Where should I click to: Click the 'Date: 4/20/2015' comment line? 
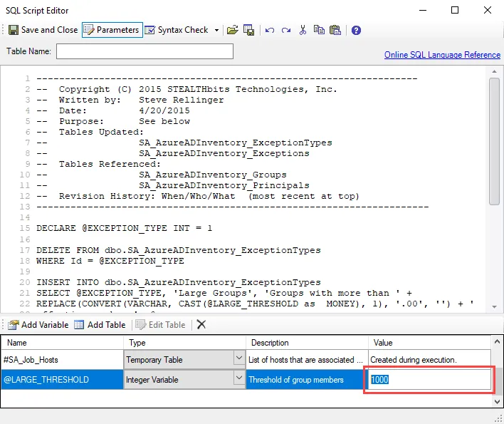click(113, 110)
